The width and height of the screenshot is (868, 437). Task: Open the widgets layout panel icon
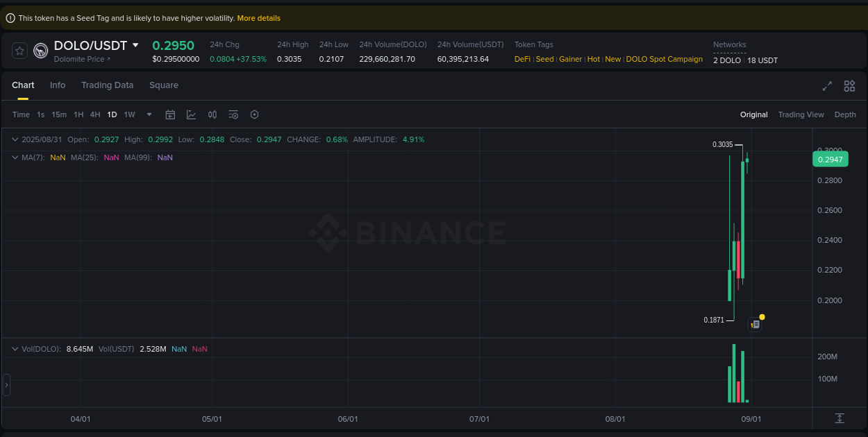(x=849, y=86)
